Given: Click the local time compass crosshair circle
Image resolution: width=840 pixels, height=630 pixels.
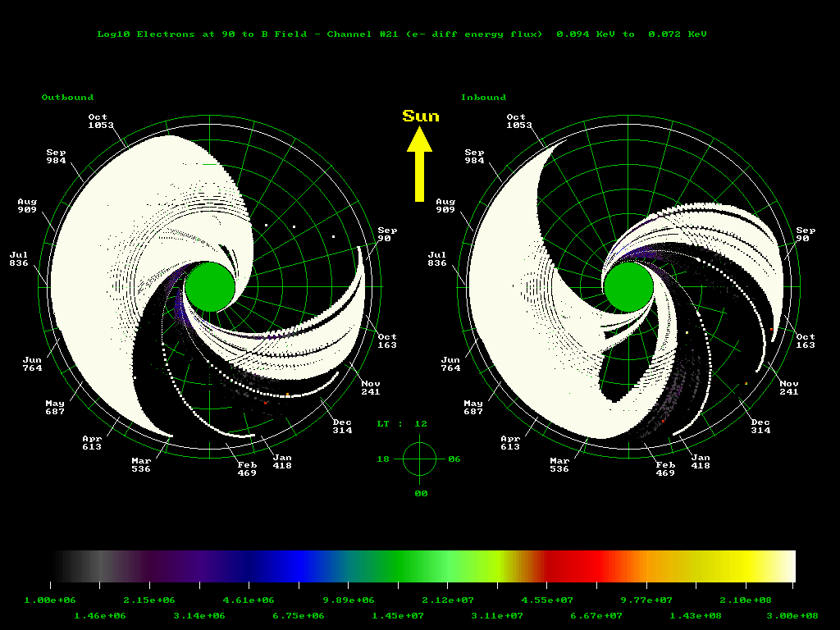Looking at the screenshot, I should [x=420, y=459].
